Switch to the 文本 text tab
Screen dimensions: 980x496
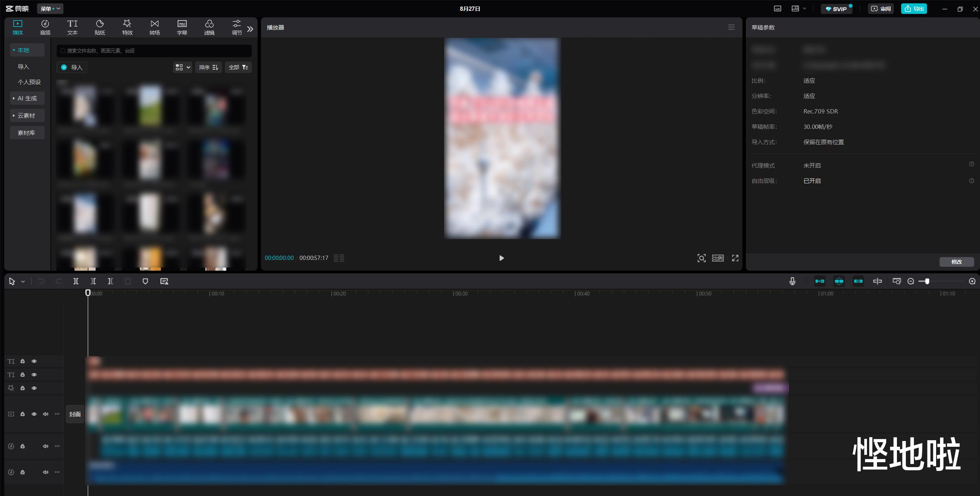point(72,27)
